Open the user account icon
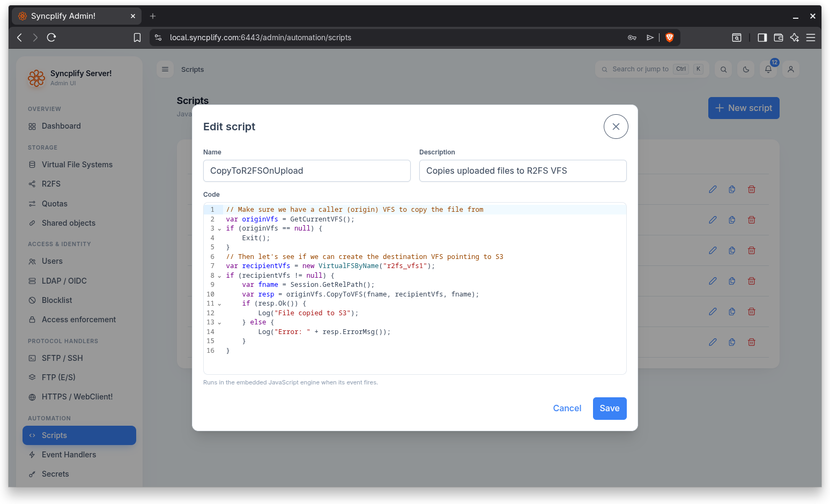The height and width of the screenshot is (504, 830). [x=791, y=69]
